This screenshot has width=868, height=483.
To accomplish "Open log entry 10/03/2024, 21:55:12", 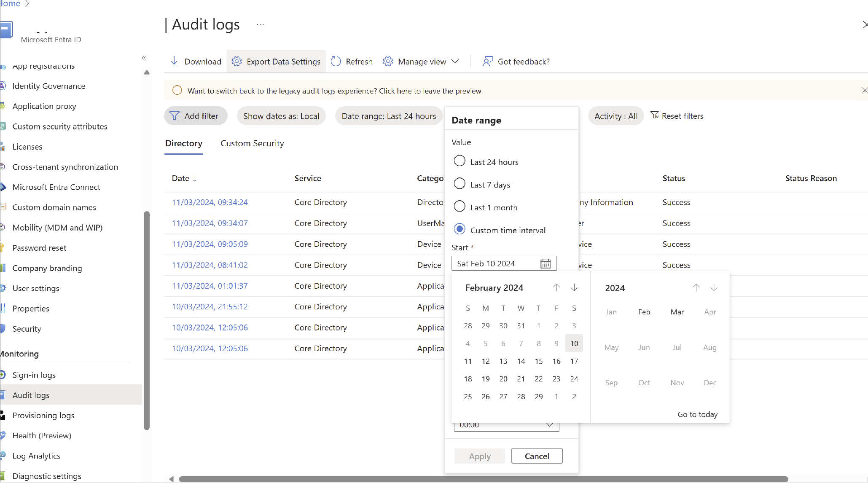I will tap(210, 306).
